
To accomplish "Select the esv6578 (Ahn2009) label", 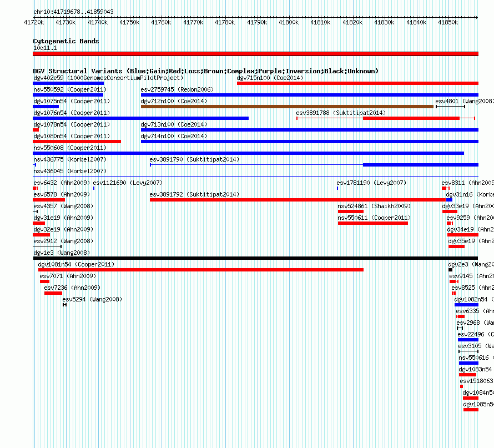I will point(62,194).
